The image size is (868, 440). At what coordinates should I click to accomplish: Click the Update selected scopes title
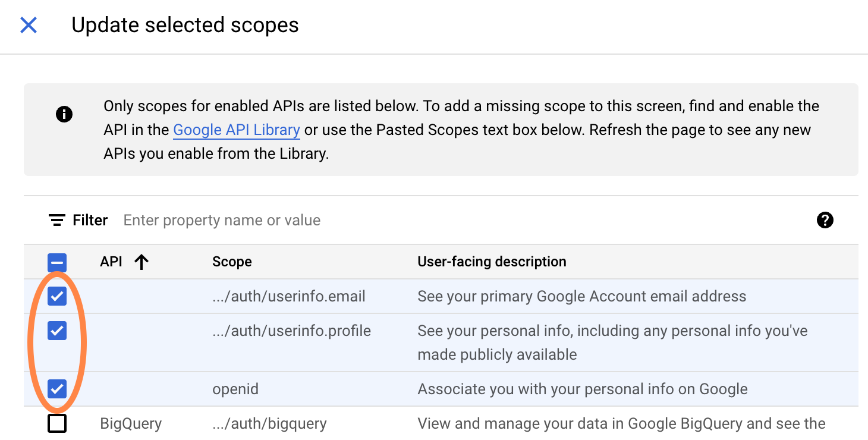click(185, 25)
